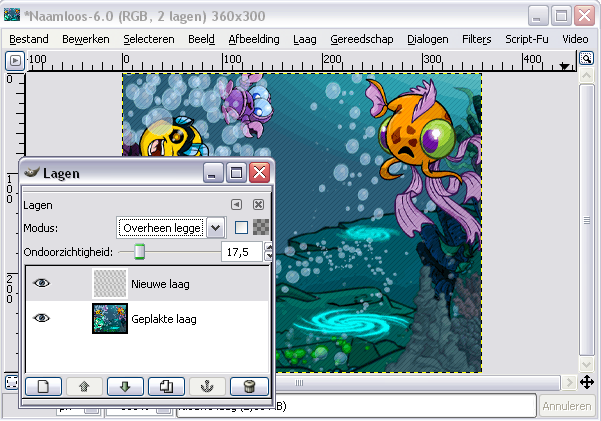Duplicate the selected layer

pyautogui.click(x=166, y=386)
